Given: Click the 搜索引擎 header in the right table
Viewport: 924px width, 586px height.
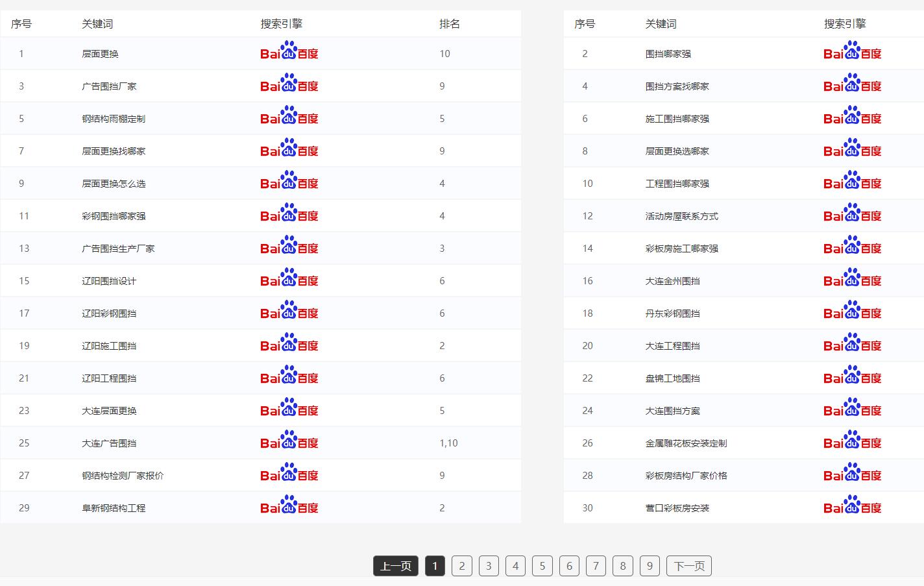Looking at the screenshot, I should coord(845,24).
